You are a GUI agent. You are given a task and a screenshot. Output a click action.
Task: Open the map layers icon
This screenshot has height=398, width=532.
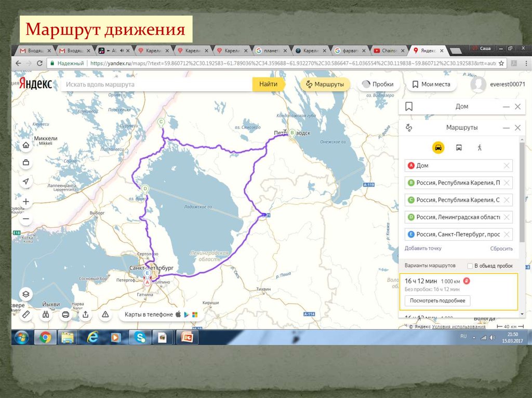(x=26, y=294)
